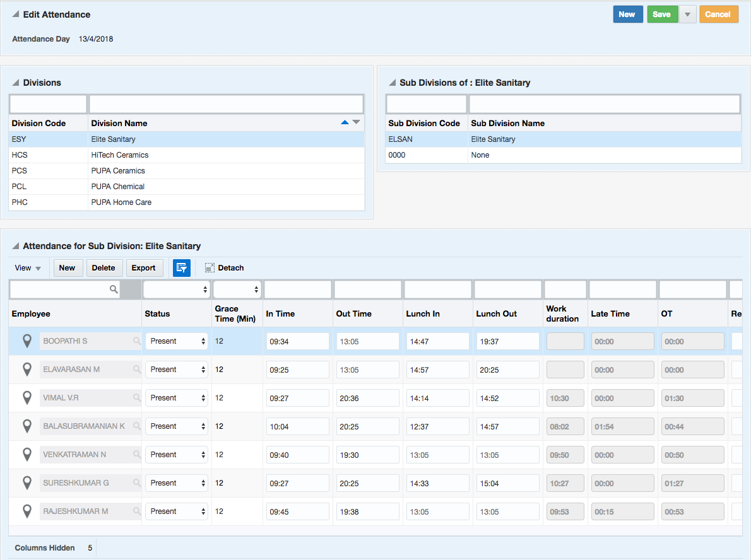
Task: Click the Division Name filter field
Action: [x=226, y=104]
